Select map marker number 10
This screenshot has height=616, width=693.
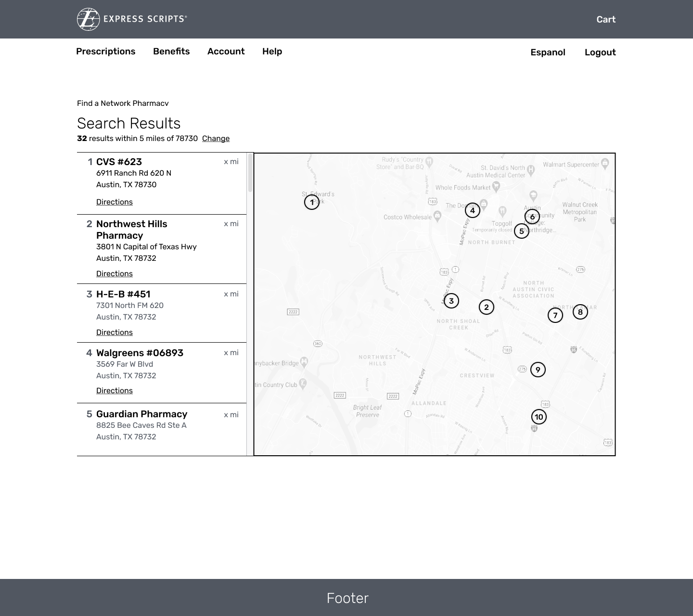coord(539,417)
